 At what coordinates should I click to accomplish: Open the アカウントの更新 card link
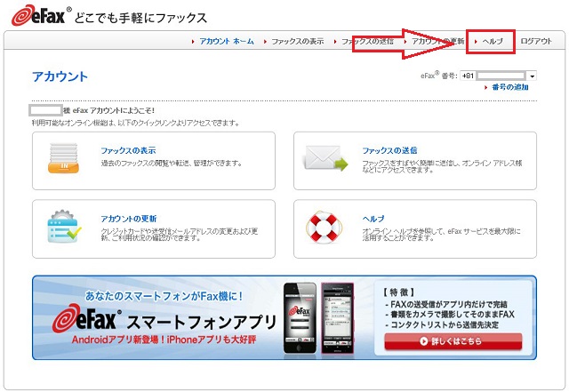click(128, 219)
